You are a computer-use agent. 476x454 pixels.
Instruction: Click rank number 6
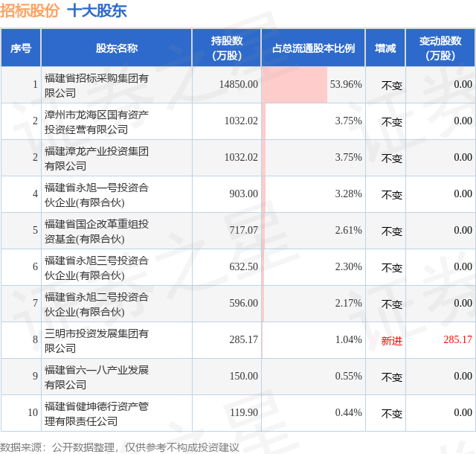35,266
